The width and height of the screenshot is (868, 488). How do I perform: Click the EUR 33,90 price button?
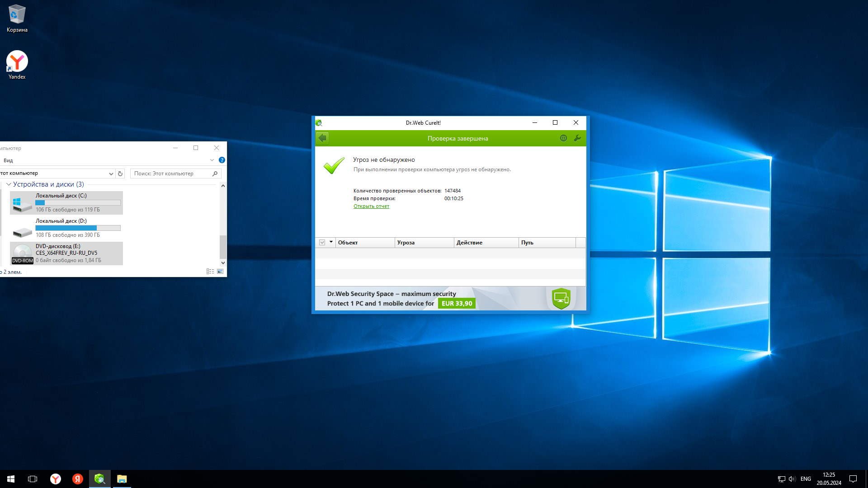click(x=457, y=304)
